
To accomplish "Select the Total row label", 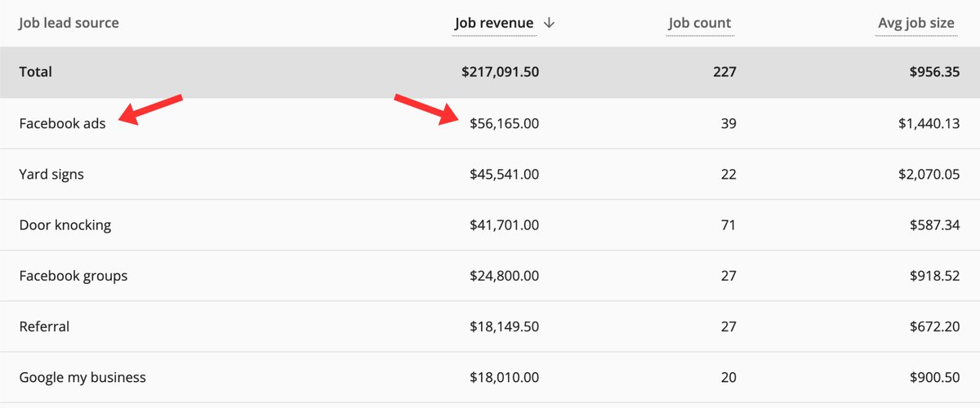I will [x=36, y=72].
